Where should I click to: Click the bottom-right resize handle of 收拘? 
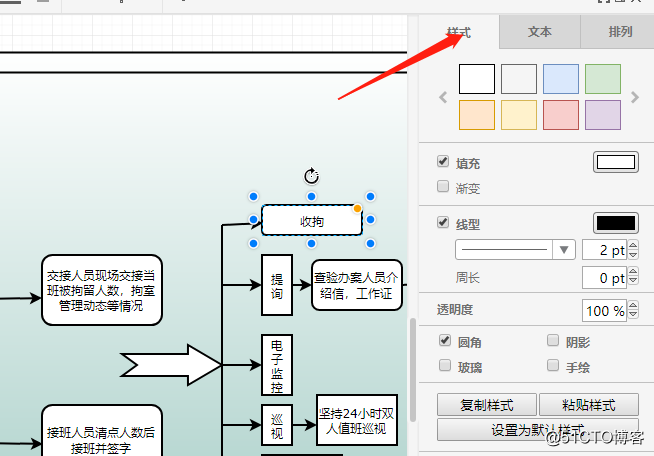click(370, 243)
